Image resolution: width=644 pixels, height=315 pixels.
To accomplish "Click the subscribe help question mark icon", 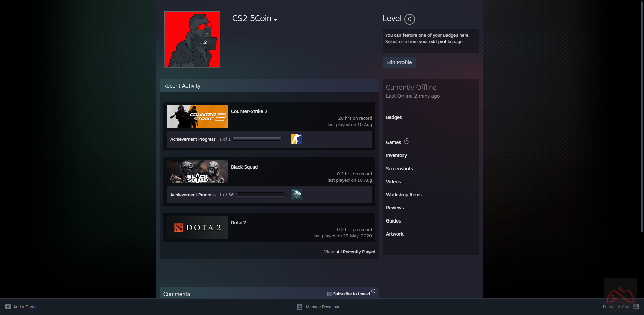I will (x=373, y=291).
